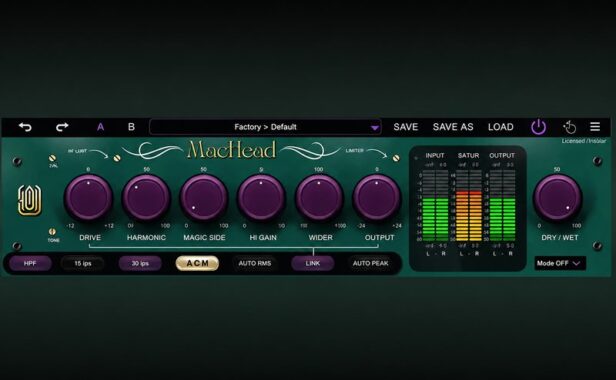616x380 pixels.
Task: Toggle the LIMITER screw switch
Action: pyautogui.click(x=396, y=158)
